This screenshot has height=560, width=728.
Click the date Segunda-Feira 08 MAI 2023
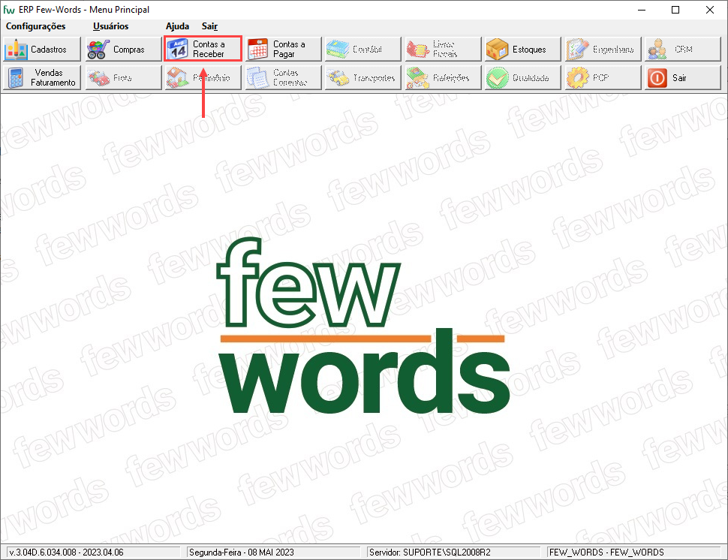click(x=242, y=552)
